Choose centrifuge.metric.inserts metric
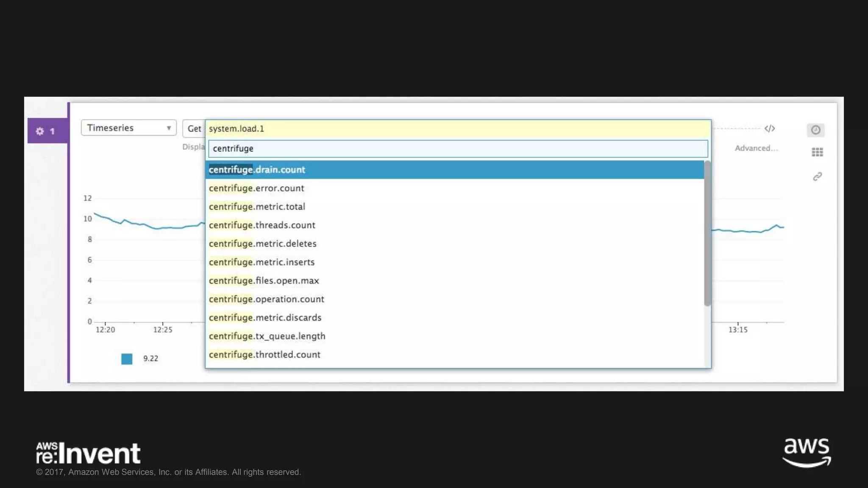This screenshot has width=868, height=488. pos(262,262)
